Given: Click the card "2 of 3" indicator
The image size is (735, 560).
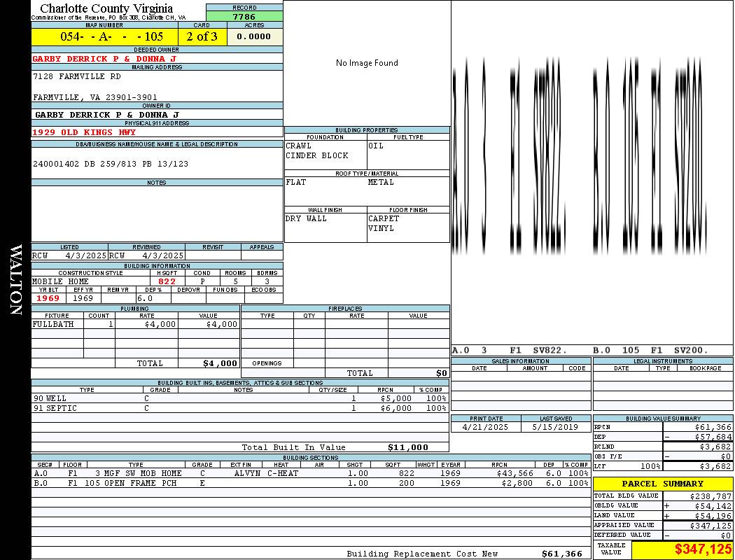Looking at the screenshot, I should click(x=202, y=36).
